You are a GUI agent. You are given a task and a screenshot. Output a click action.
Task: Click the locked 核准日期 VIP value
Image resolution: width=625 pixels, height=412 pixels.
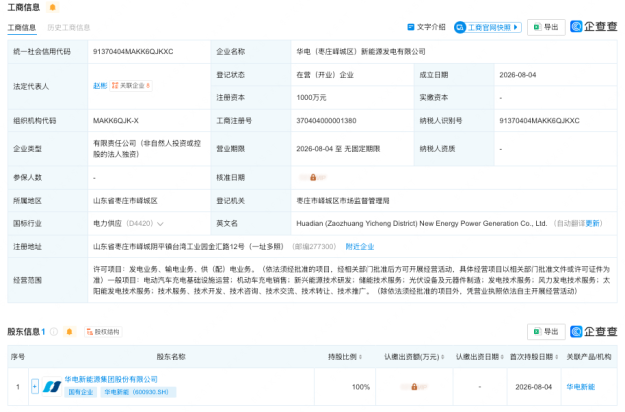click(x=313, y=177)
